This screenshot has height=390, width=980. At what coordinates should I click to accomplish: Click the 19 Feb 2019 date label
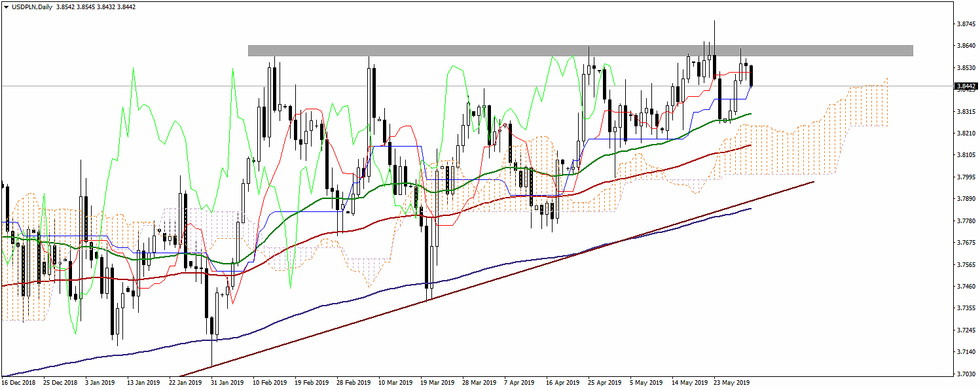pos(311,382)
